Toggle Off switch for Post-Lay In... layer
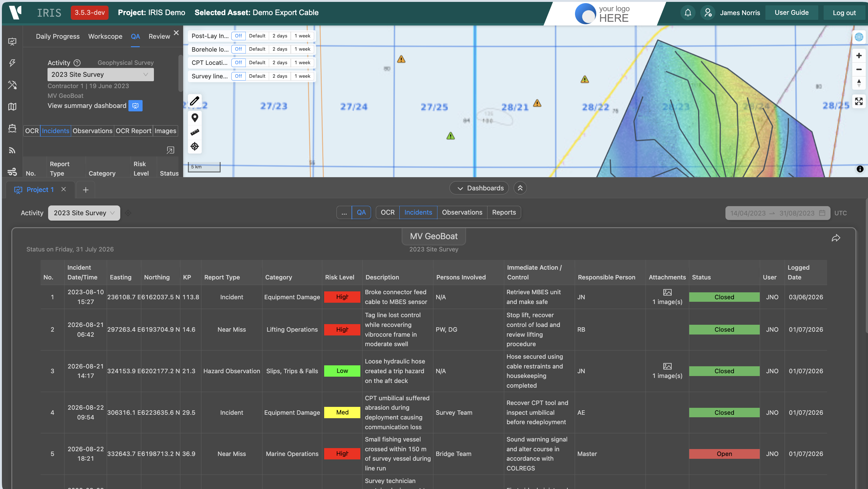Screen dimensions: 868x489 (238, 36)
